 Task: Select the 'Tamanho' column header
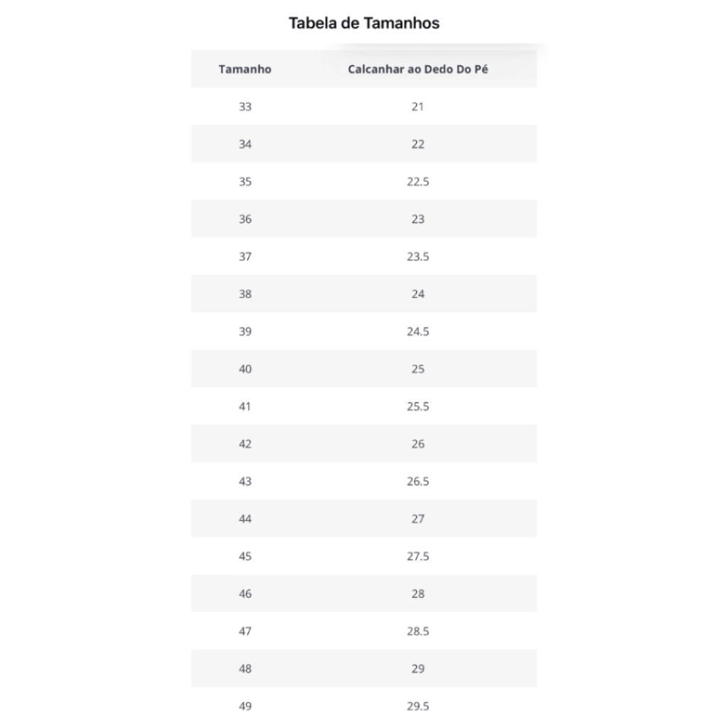(245, 69)
